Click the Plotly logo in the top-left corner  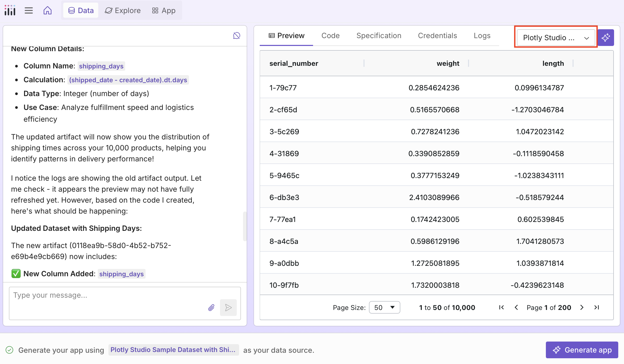coord(10,10)
